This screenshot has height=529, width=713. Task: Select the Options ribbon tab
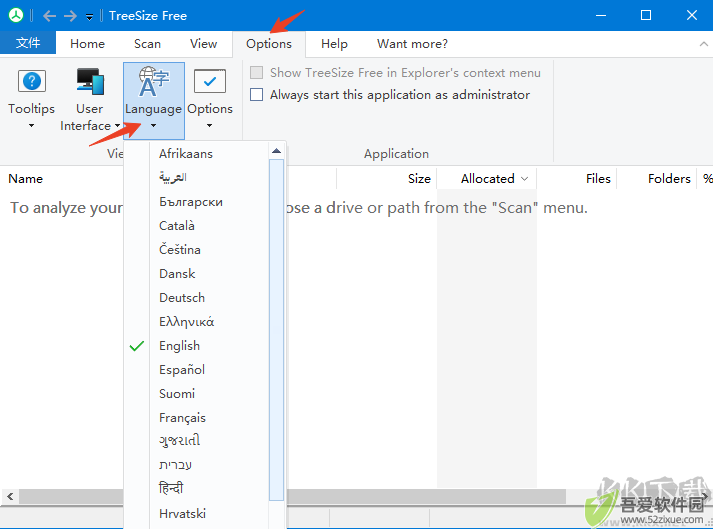tap(269, 44)
